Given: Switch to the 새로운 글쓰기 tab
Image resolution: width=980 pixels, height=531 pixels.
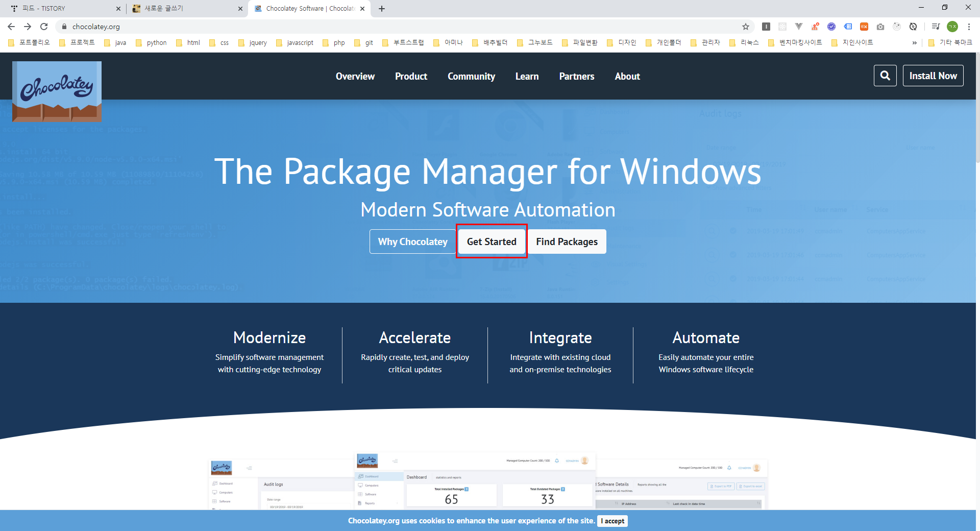Looking at the screenshot, I should [187, 9].
